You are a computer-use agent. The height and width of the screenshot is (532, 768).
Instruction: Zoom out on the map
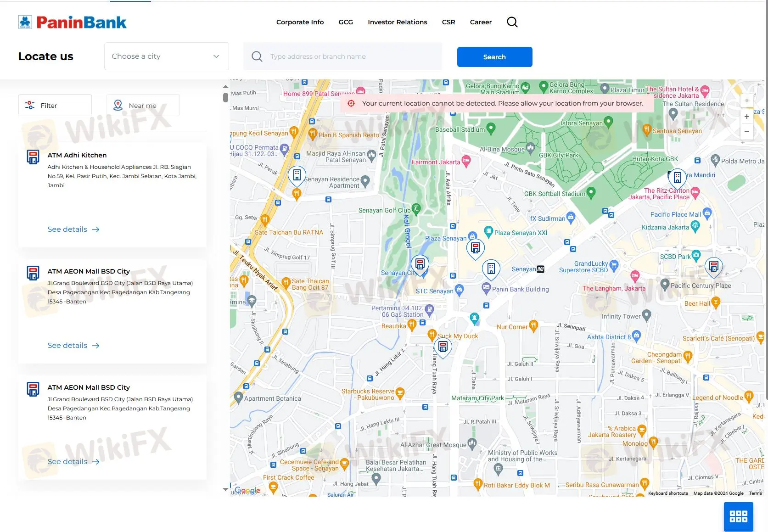coord(746,132)
